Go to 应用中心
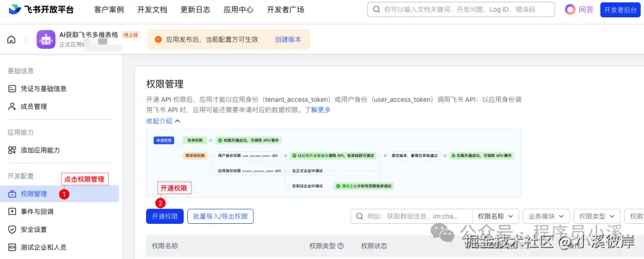The image size is (644, 259). coord(239,10)
